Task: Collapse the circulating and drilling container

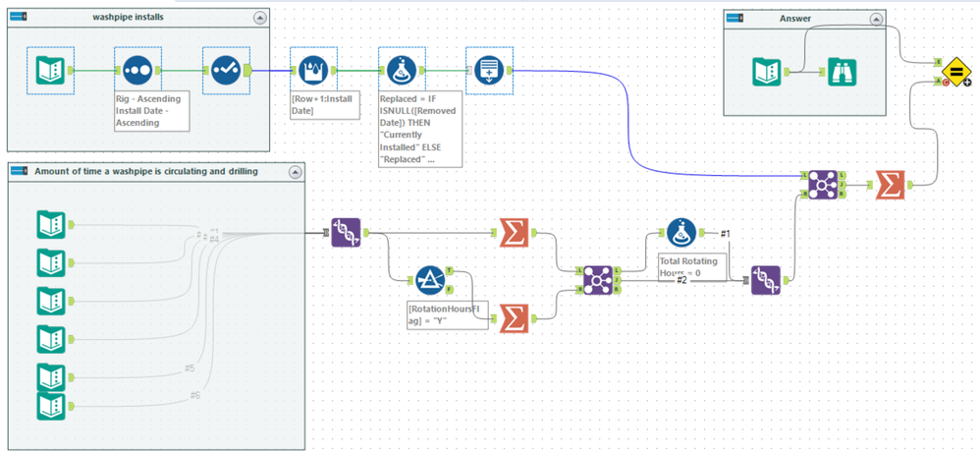Action: (295, 172)
